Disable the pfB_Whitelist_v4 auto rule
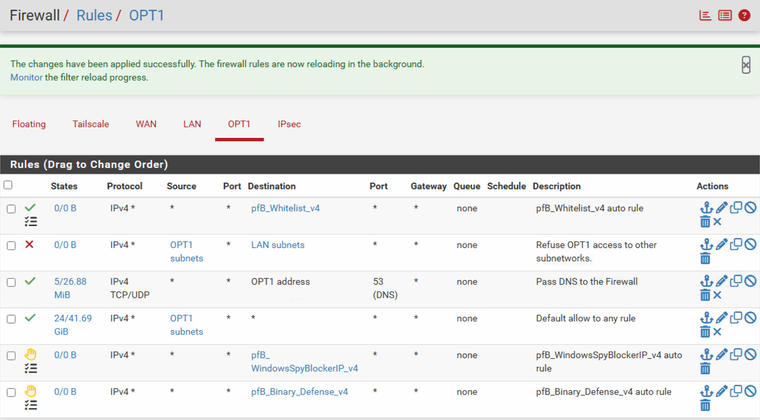 pos(750,208)
